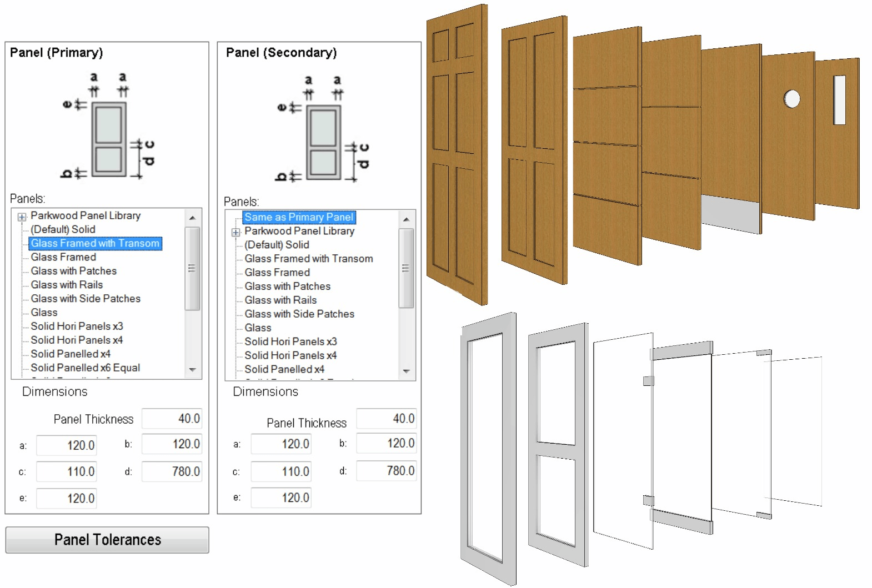The width and height of the screenshot is (872, 588).
Task: Click the six-panelled wooden door thumbnail
Action: tap(457, 155)
